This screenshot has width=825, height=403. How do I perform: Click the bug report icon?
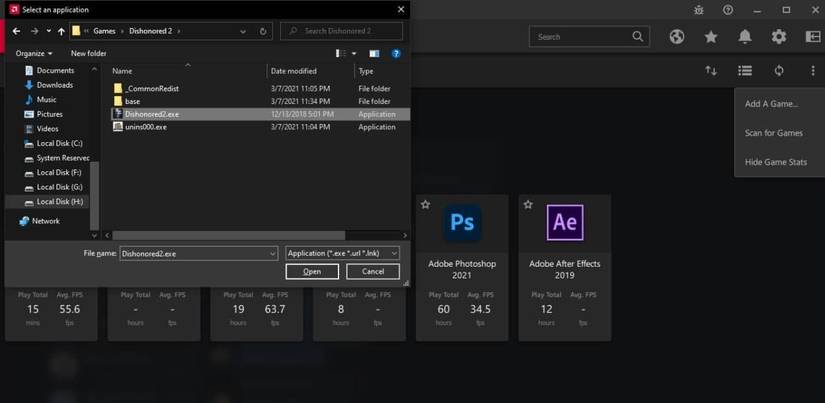coord(699,10)
